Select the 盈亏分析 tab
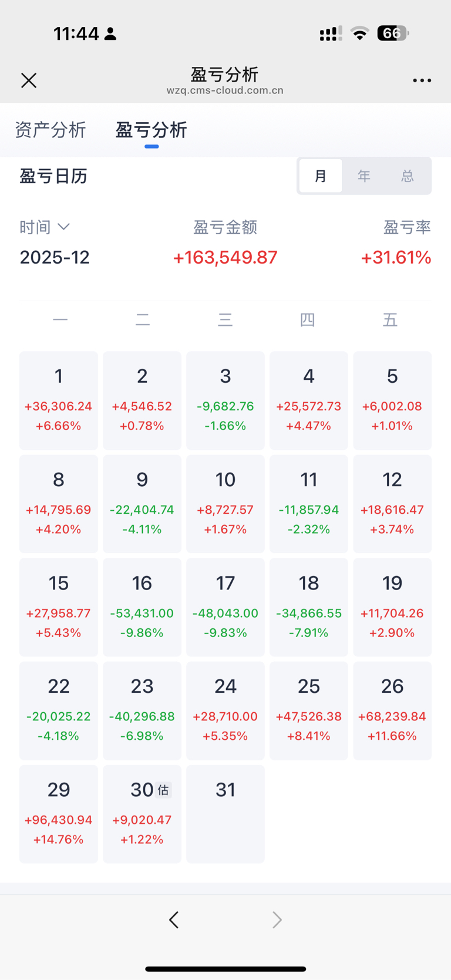This screenshot has height=980, width=451. (151, 130)
